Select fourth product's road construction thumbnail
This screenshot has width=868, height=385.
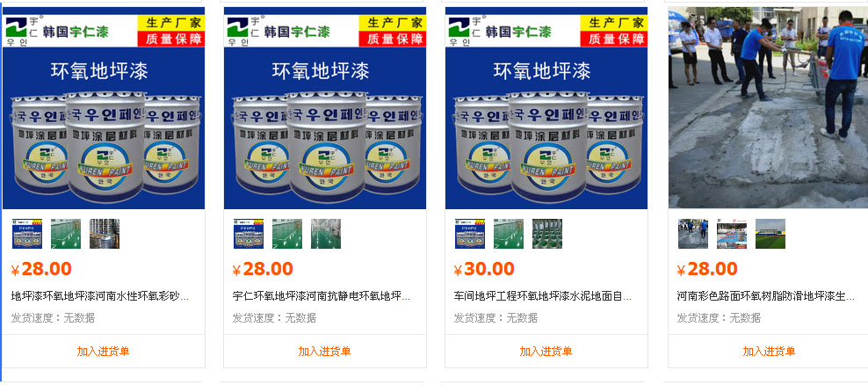(x=693, y=234)
